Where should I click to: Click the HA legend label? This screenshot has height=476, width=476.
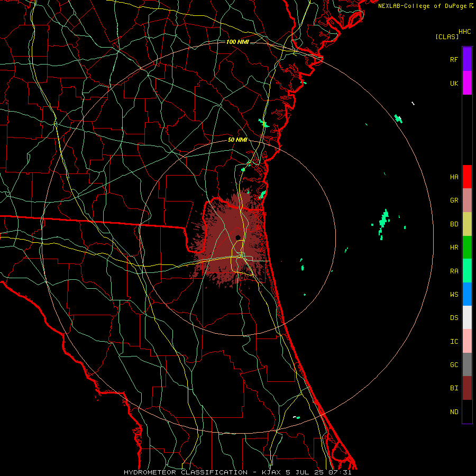point(454,177)
